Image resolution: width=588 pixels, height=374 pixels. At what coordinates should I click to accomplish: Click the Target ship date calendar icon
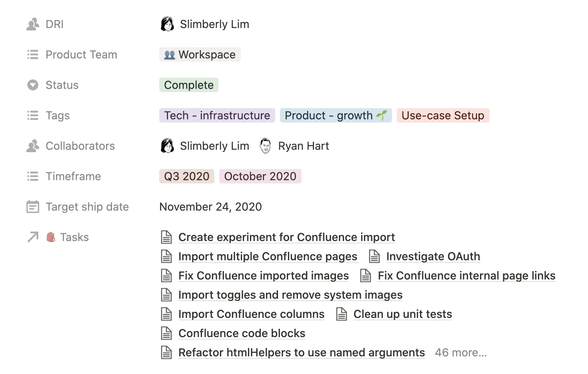(x=32, y=207)
